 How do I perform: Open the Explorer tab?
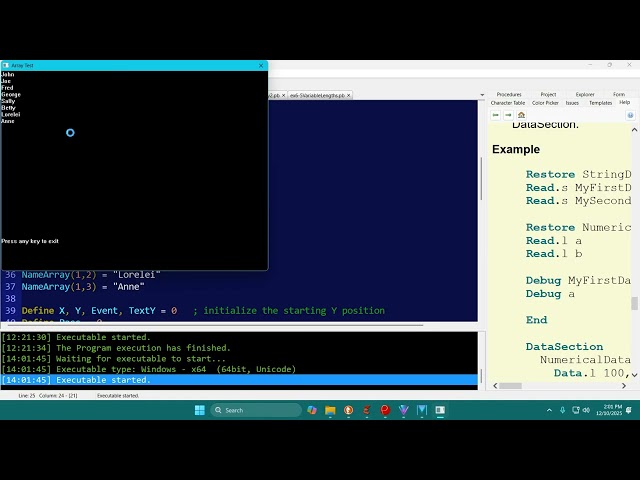tap(585, 94)
